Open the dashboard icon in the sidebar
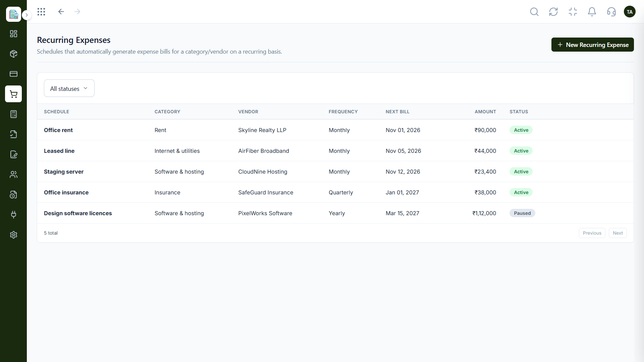 click(13, 34)
